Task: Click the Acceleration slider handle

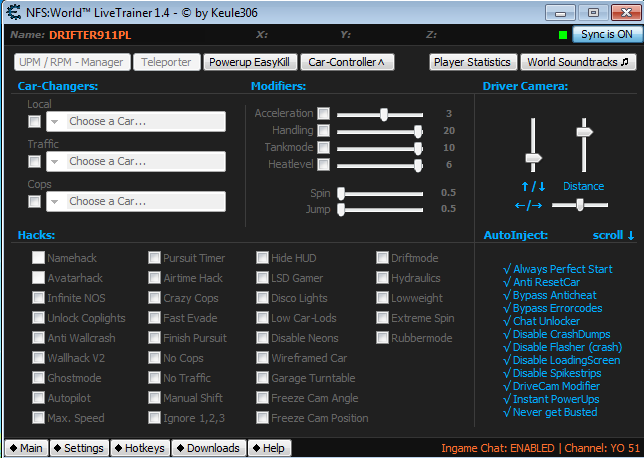Action: coord(384,115)
